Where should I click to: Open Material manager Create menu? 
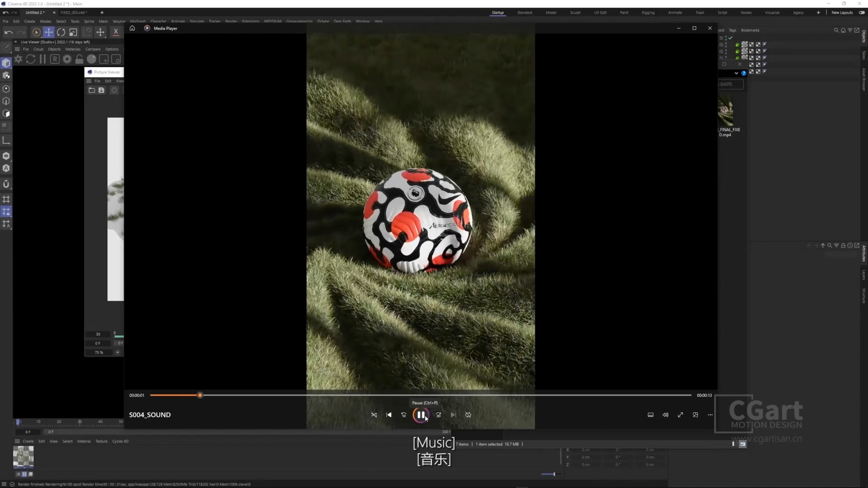pyautogui.click(x=28, y=441)
